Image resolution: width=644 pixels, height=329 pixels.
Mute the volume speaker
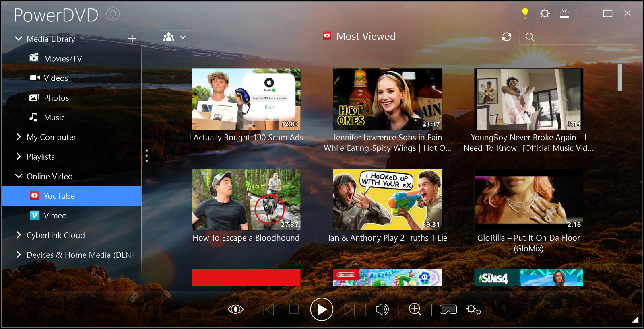(382, 309)
